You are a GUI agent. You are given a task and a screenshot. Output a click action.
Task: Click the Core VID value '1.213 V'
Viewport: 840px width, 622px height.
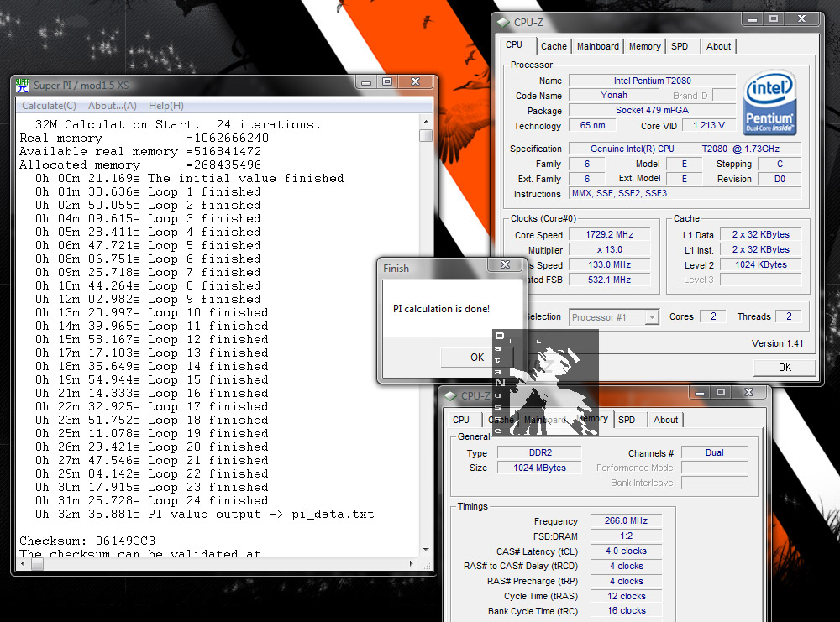(x=708, y=125)
